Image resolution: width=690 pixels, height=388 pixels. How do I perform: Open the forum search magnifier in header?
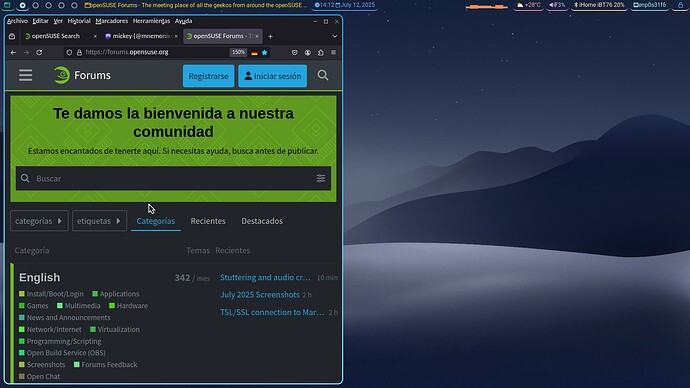[x=323, y=75]
